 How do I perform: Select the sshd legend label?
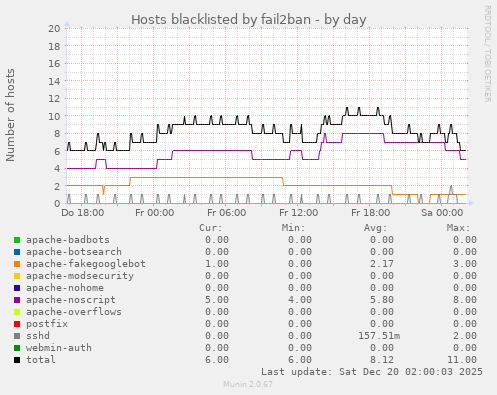pyautogui.click(x=38, y=336)
